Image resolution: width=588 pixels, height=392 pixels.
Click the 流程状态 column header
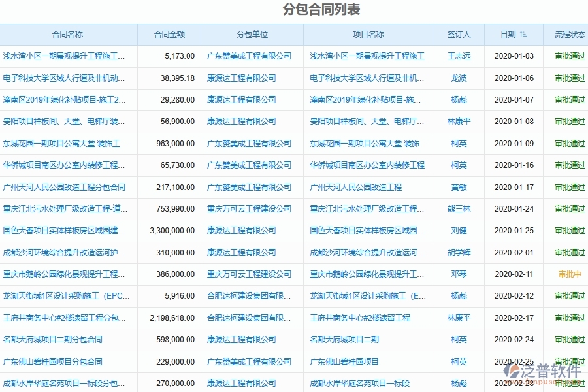click(x=566, y=35)
